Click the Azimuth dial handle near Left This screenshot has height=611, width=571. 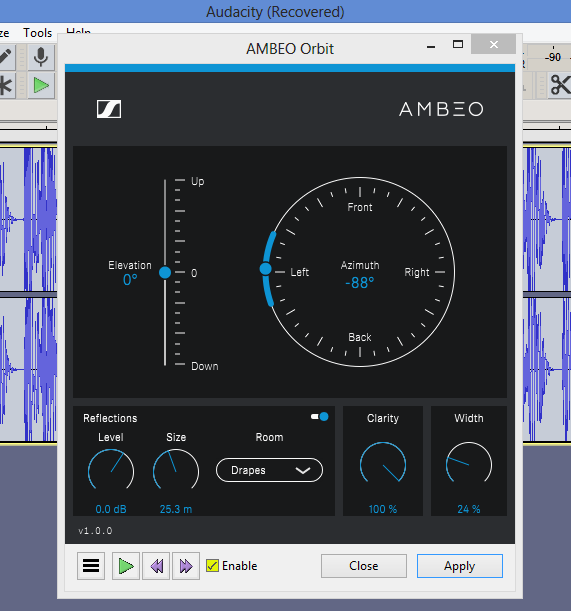pyautogui.click(x=265, y=268)
